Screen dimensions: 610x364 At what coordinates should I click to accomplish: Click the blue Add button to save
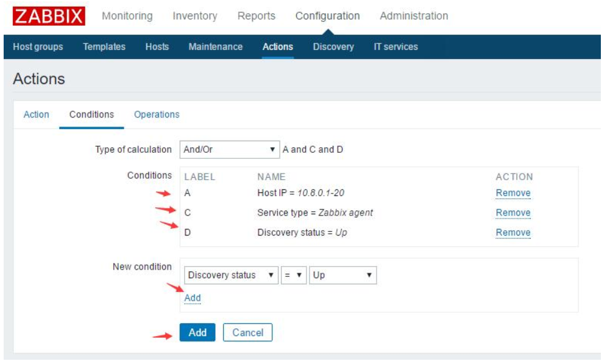click(197, 332)
